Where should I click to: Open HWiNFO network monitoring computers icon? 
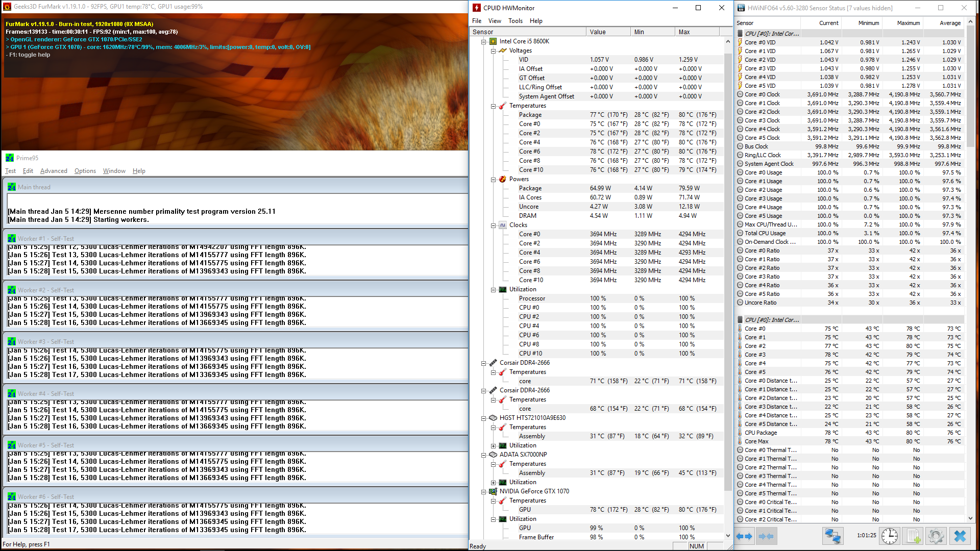click(832, 536)
